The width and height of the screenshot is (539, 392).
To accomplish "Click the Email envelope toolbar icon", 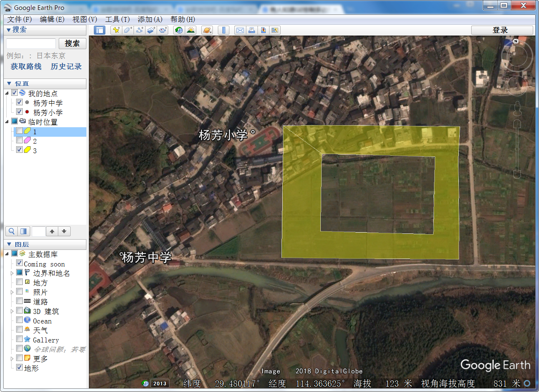I will pos(240,30).
